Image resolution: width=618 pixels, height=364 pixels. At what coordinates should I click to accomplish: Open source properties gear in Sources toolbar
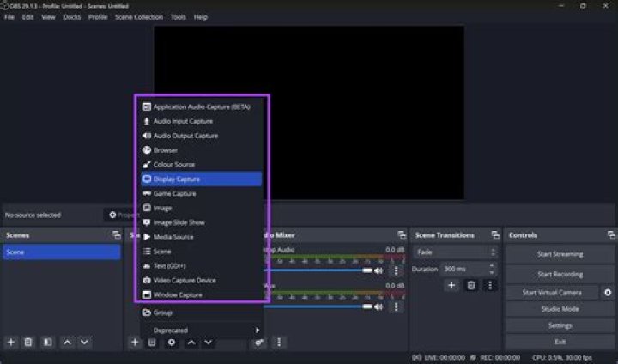pos(172,342)
